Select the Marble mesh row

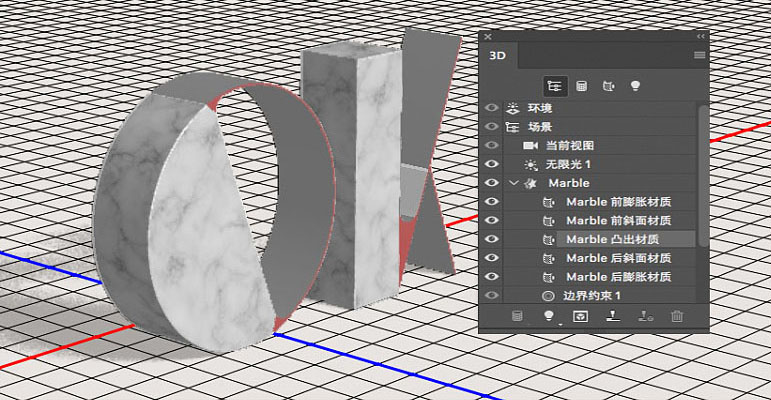tap(599, 183)
